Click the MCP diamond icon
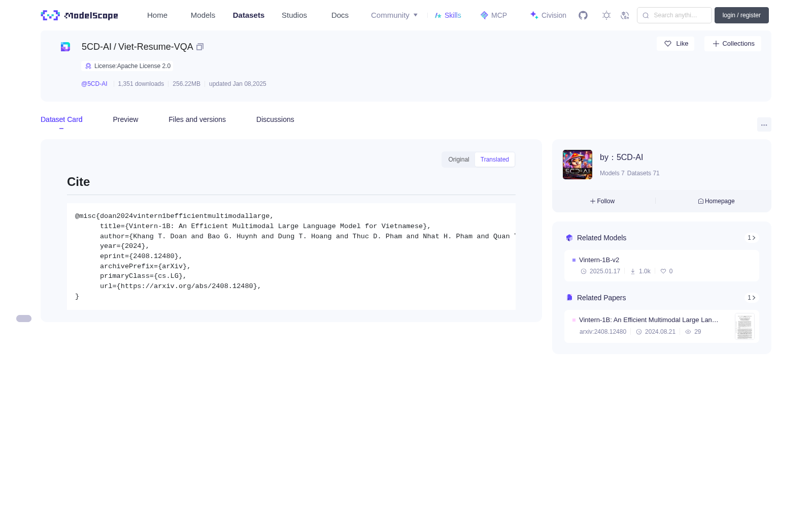The height and width of the screenshot is (508, 812). [x=484, y=15]
